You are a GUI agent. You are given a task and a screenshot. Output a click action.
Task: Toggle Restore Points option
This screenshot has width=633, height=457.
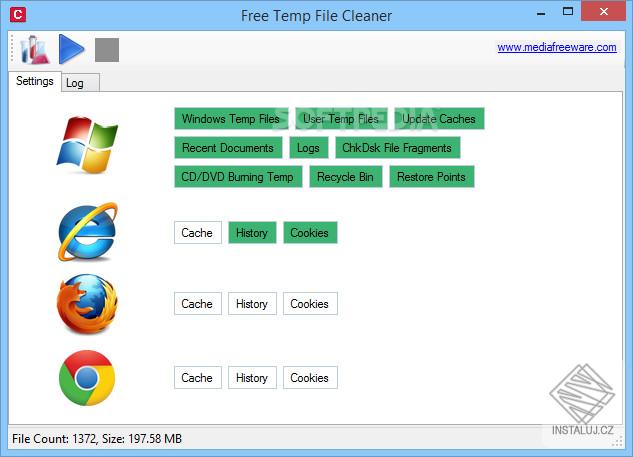click(x=432, y=177)
